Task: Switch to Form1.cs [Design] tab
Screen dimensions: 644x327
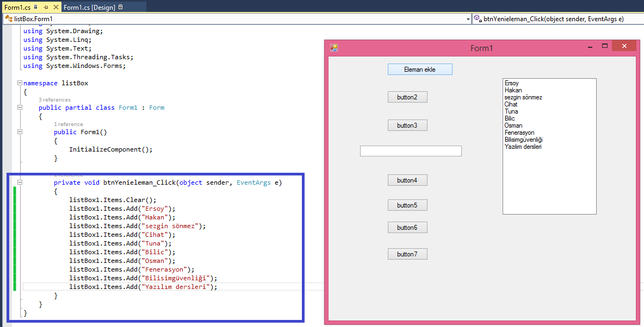Action: [89, 8]
